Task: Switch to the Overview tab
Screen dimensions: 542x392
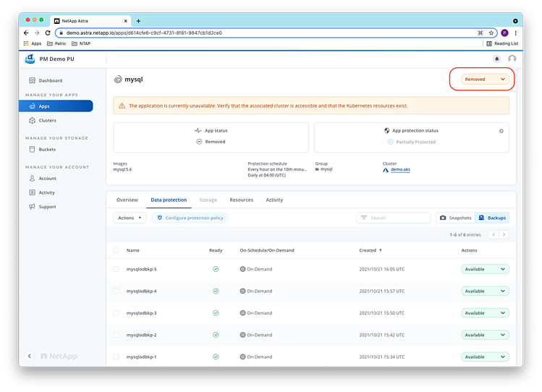Action: (127, 200)
